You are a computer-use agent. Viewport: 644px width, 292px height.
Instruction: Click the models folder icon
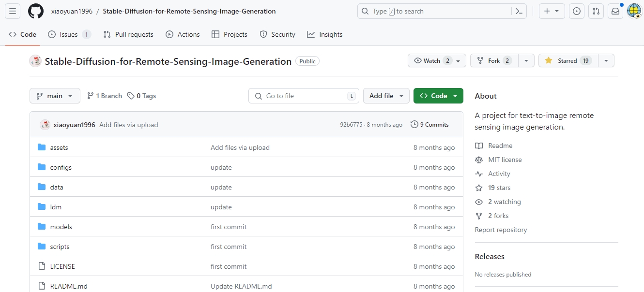pyautogui.click(x=42, y=227)
